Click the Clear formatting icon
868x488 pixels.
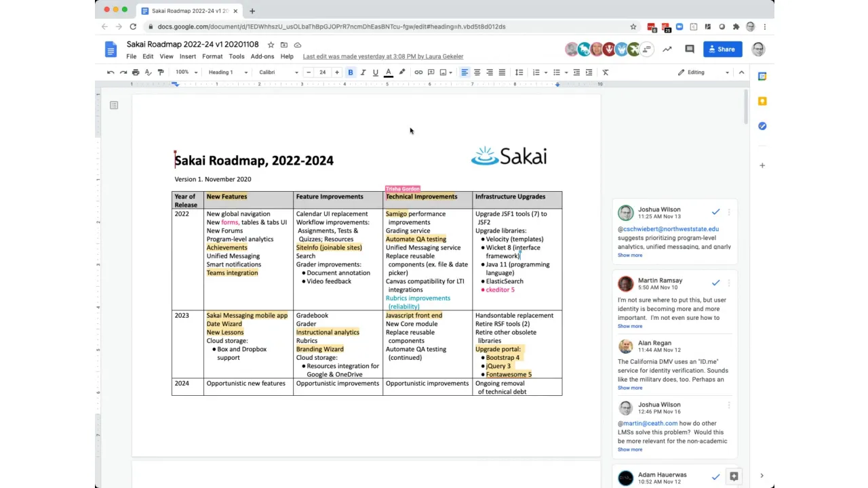[x=606, y=72]
